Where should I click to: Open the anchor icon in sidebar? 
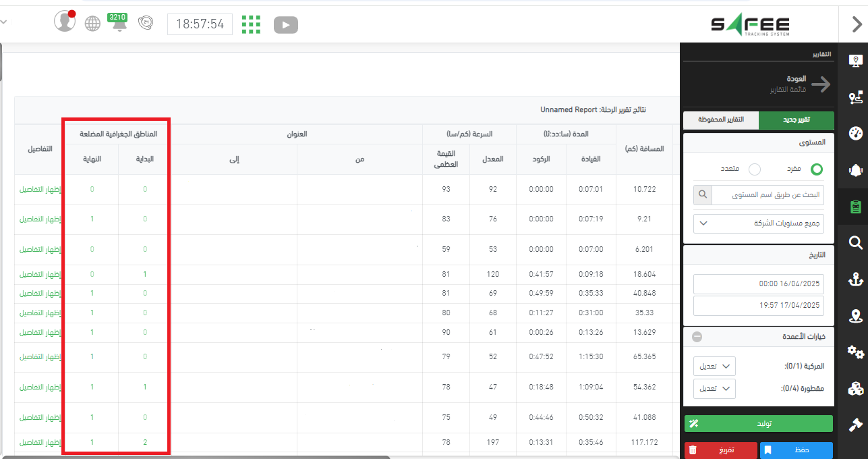click(855, 279)
